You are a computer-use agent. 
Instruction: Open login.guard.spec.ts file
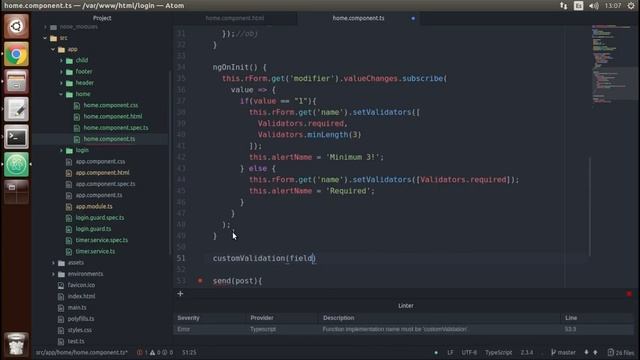(100, 218)
